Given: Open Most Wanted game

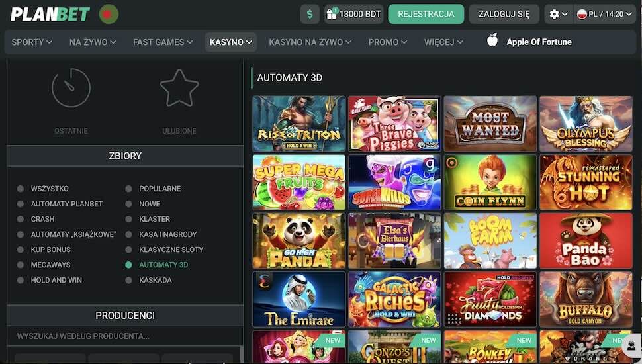Looking at the screenshot, I should [490, 124].
